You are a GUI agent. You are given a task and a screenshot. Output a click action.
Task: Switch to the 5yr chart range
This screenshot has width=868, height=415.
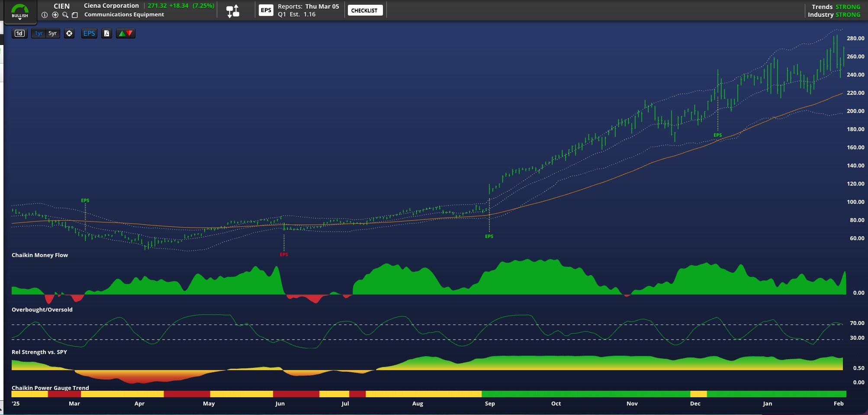52,33
